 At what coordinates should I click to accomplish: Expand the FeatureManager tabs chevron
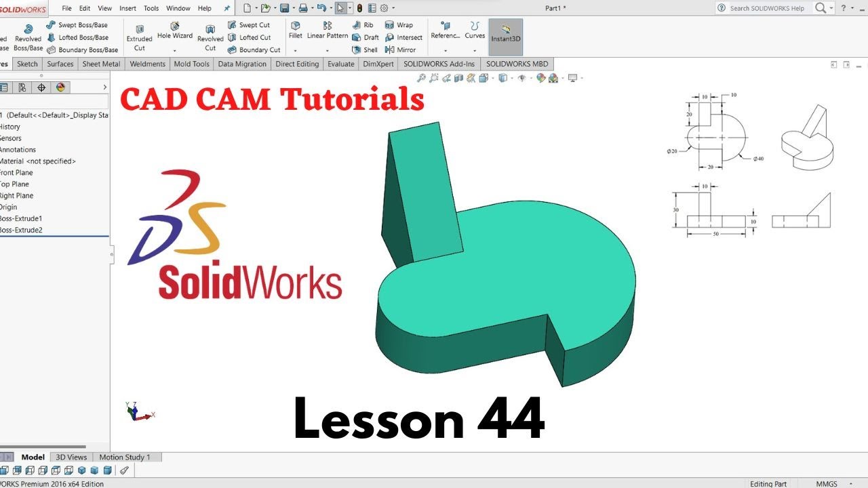[x=104, y=87]
